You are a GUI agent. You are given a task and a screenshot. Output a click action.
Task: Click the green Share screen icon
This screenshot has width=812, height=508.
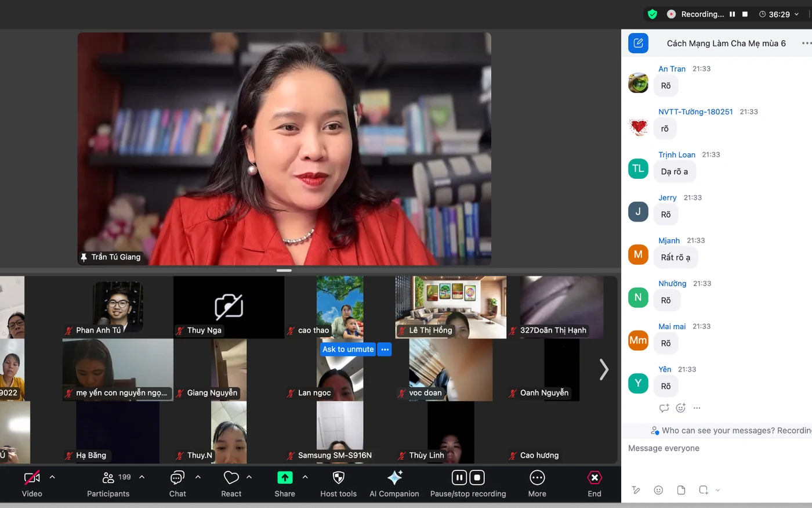(x=285, y=477)
